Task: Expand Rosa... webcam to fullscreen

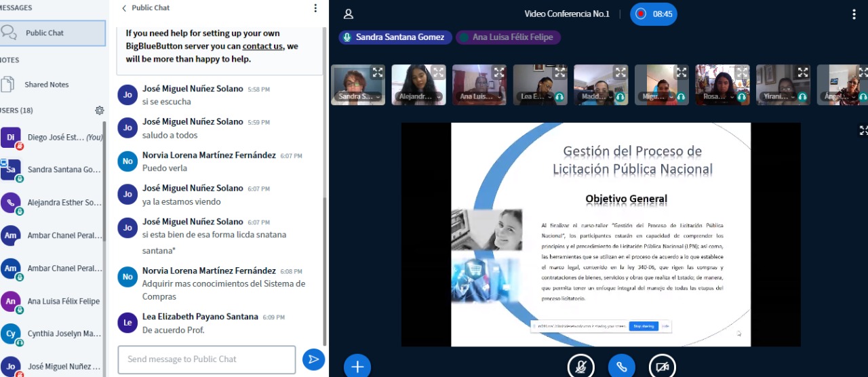Action: [742, 72]
